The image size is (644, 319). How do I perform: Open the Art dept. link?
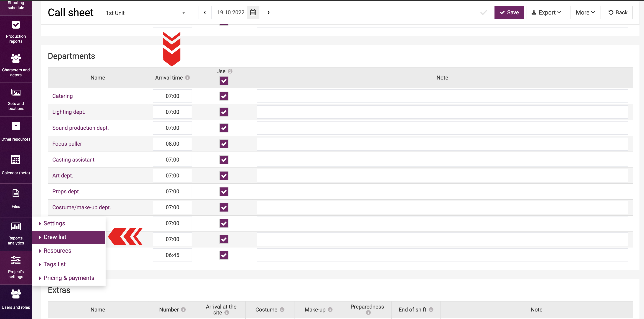pyautogui.click(x=63, y=176)
